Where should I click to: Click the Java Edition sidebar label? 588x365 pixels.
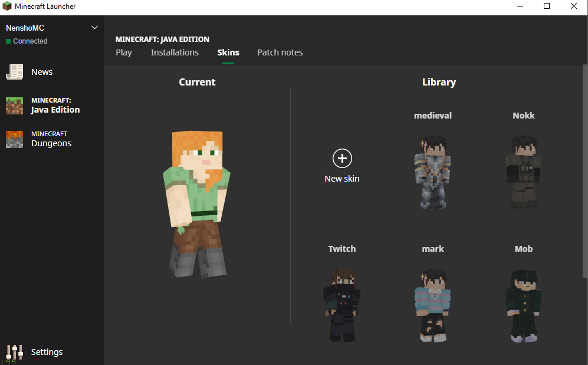click(55, 106)
